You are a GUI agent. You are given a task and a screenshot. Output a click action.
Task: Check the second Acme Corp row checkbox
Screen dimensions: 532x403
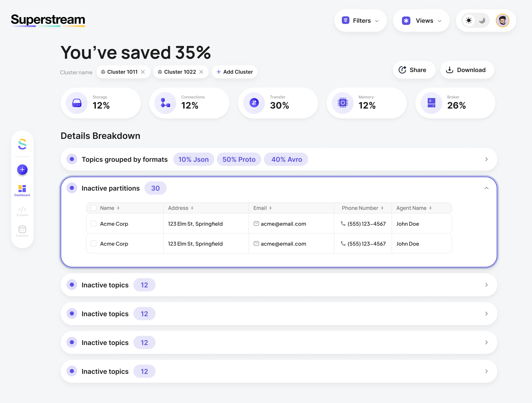pos(93,244)
